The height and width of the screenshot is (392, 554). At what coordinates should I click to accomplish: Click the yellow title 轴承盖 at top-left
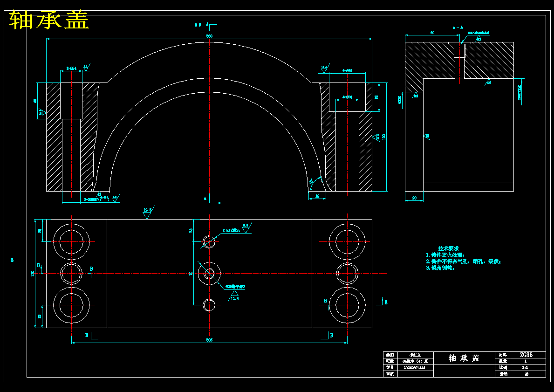[48, 20]
